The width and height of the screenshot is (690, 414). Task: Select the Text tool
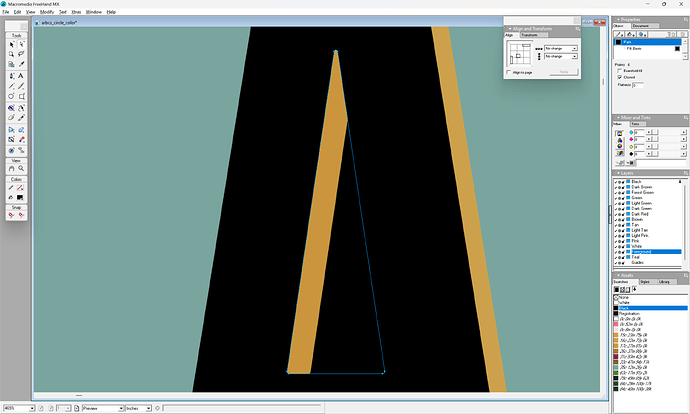coord(21,75)
